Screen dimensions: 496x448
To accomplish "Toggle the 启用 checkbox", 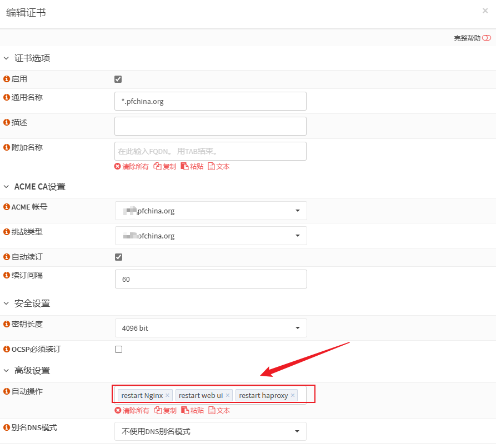I will coord(118,79).
